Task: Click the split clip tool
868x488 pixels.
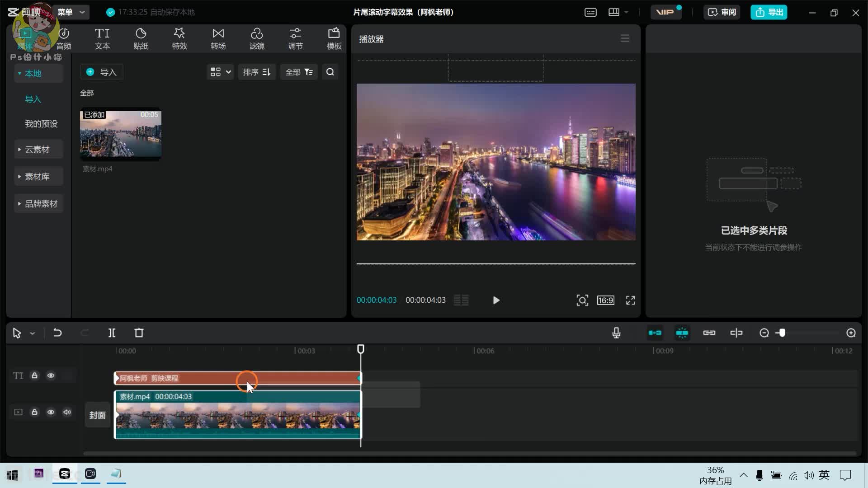Action: pos(112,333)
